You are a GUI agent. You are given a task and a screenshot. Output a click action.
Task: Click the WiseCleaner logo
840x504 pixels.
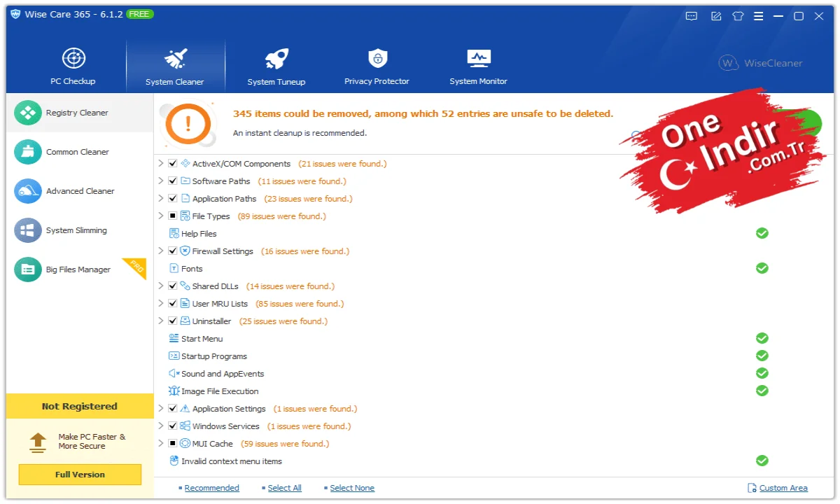point(761,63)
